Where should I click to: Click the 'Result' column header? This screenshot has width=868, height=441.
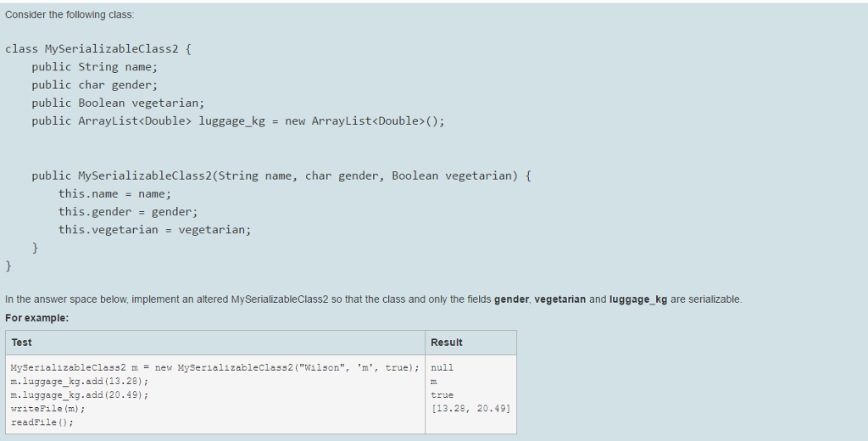coord(447,343)
